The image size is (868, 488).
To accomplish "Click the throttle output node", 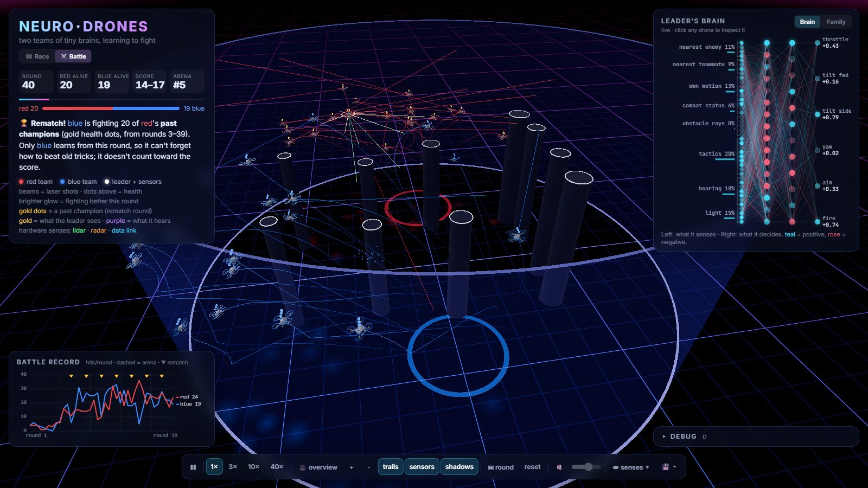I will tap(817, 43).
